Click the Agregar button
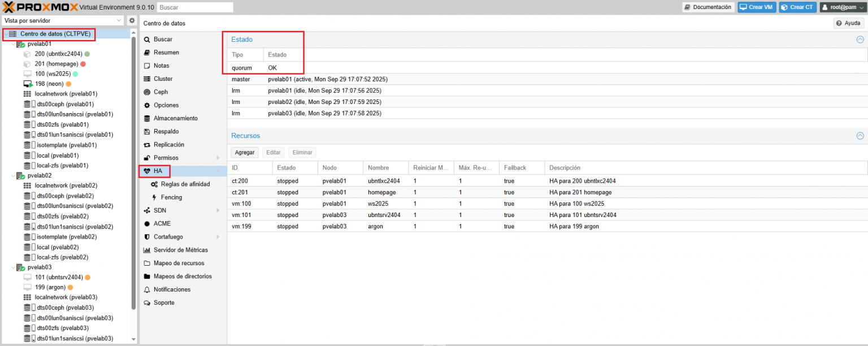 coord(245,153)
